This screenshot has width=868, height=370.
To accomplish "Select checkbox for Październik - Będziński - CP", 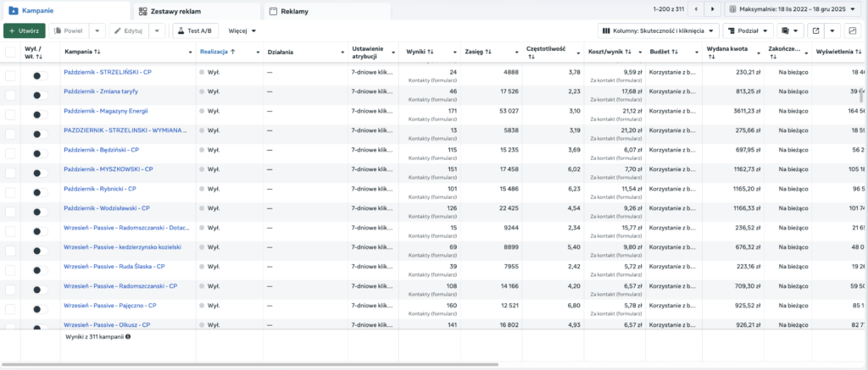I will pyautogui.click(x=10, y=153).
